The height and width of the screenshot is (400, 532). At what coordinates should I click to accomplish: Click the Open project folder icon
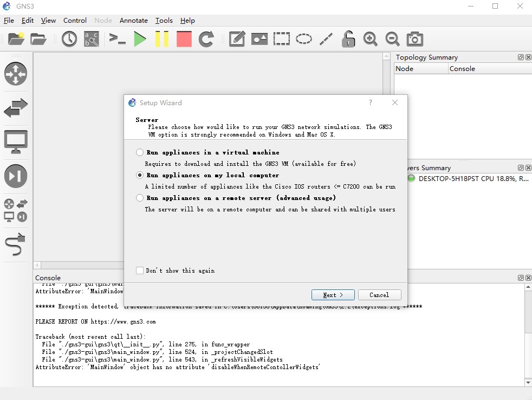click(38, 39)
